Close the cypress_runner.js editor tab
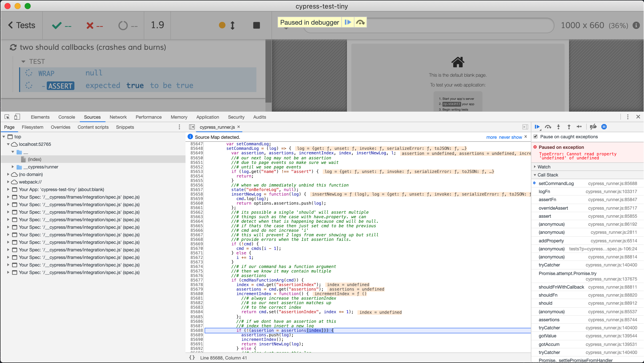The image size is (644, 363). [239, 127]
